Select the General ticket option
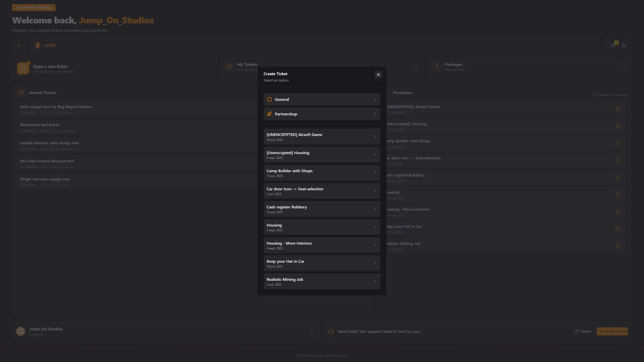Screen dimensions: 644x362 tap(322, 99)
